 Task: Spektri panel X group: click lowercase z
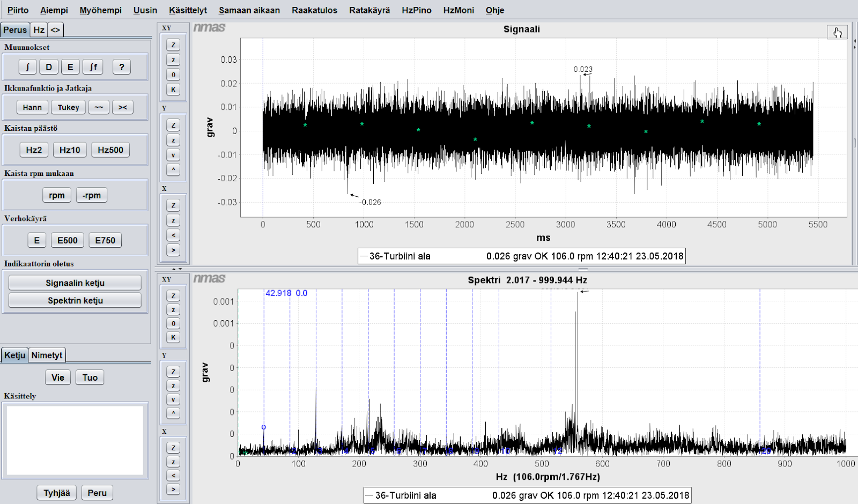click(x=173, y=462)
